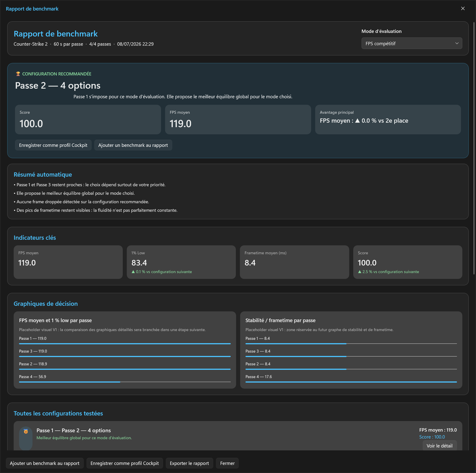Screen dimensions: 476x473
Task: Click the Score card in Indicateurs clés
Action: (x=407, y=262)
